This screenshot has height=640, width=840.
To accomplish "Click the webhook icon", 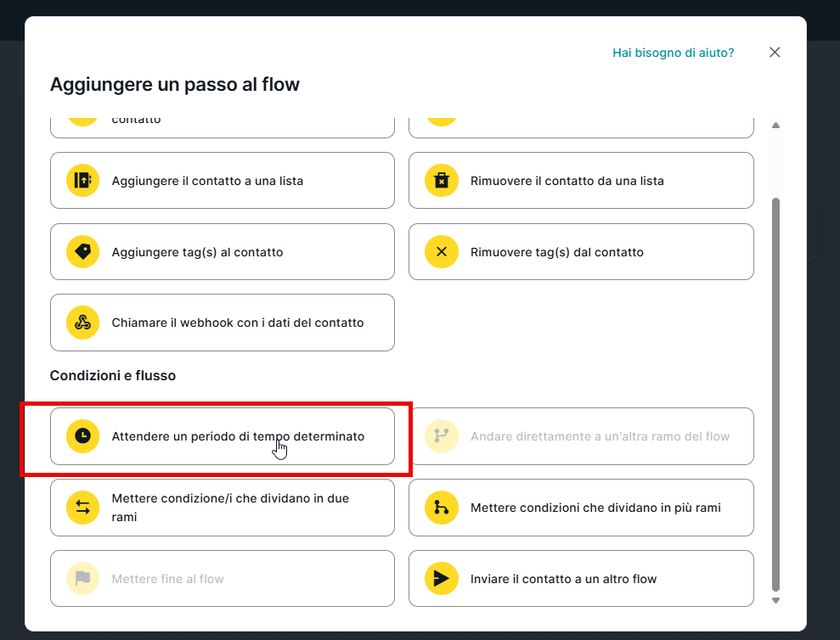I will pyautogui.click(x=82, y=323).
